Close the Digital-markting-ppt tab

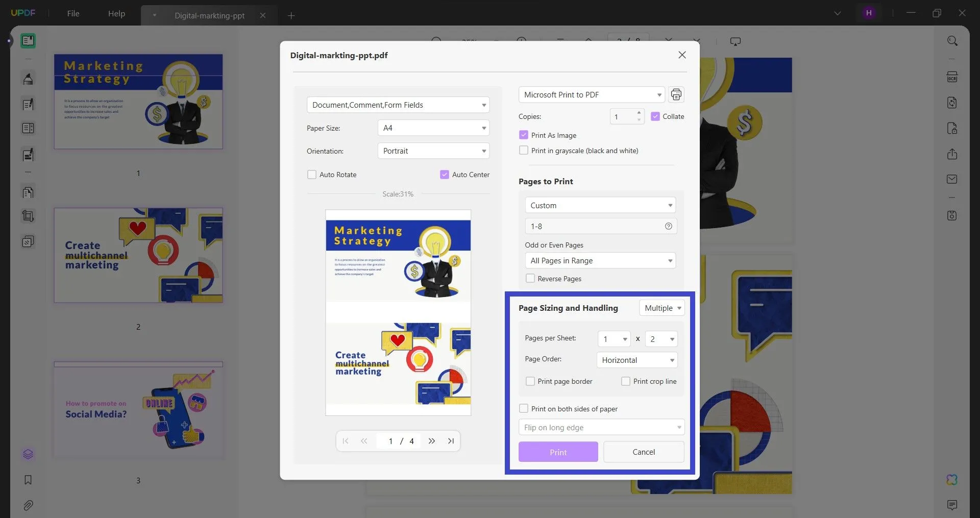pos(263,16)
